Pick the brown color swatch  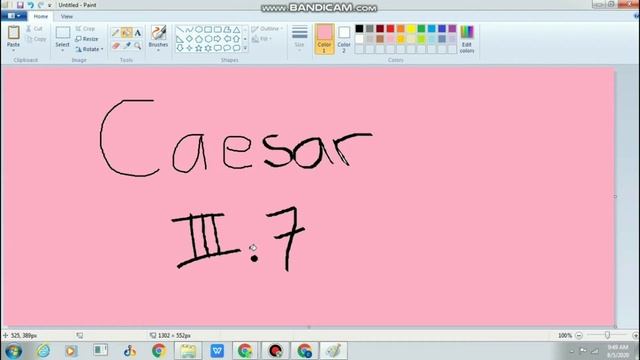click(380, 39)
